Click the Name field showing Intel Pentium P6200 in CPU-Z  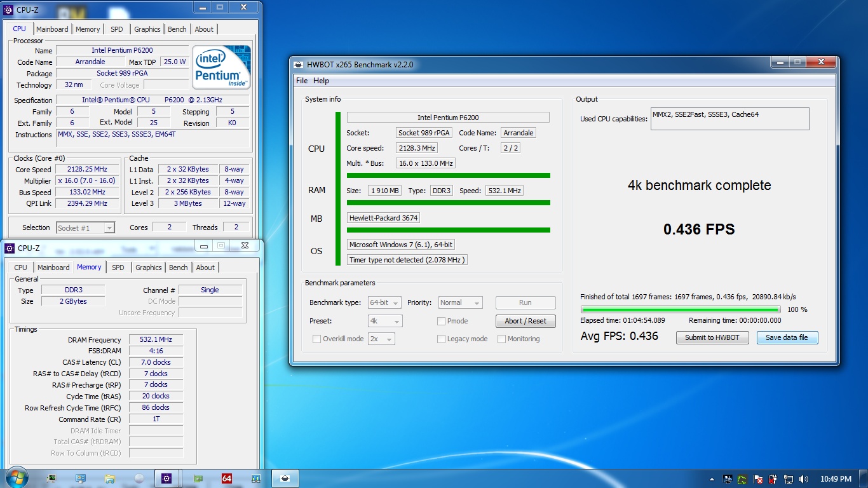click(122, 50)
